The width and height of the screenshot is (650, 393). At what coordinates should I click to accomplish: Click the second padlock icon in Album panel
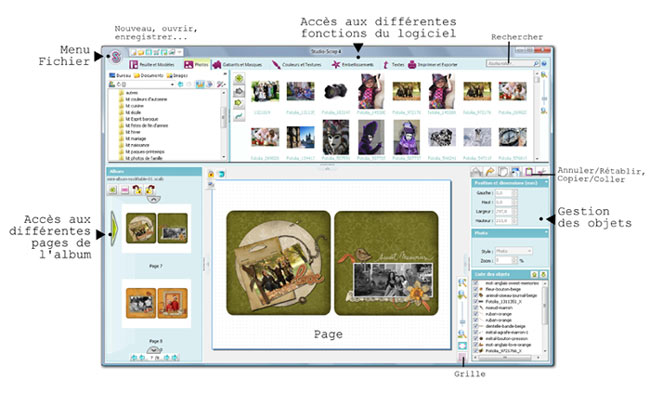[150, 190]
